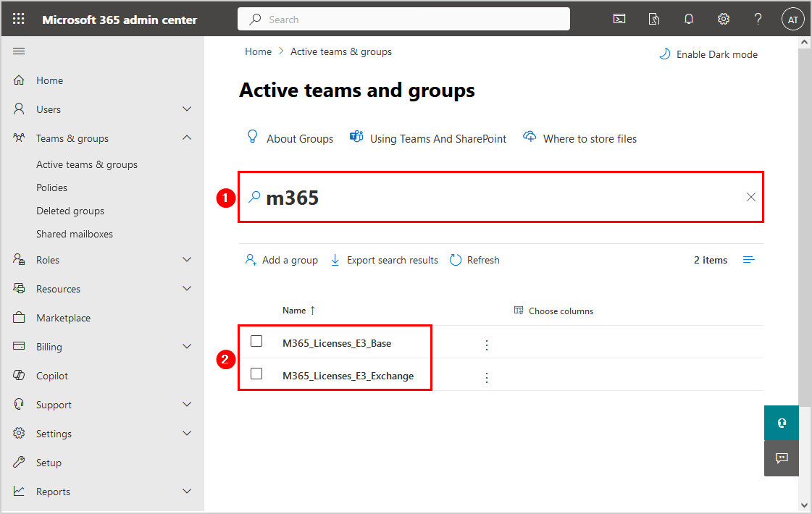The width and height of the screenshot is (812, 514).
Task: Click the Home house icon in sidebar
Action: point(19,80)
